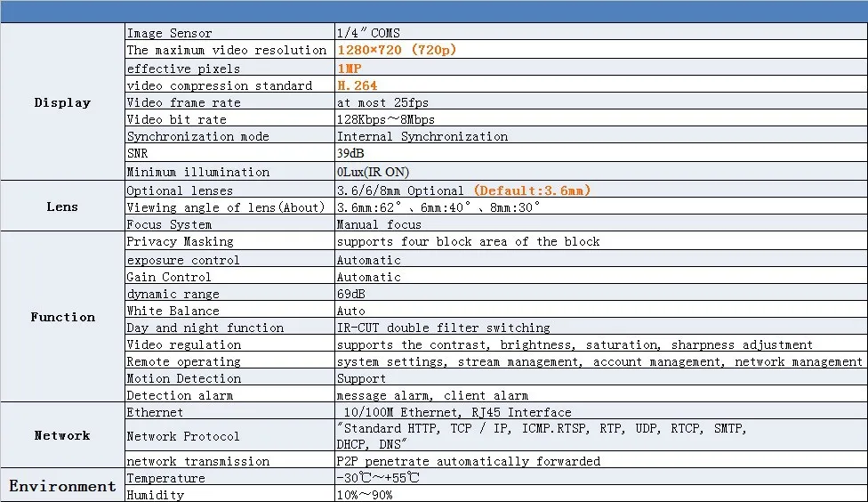Click the Manual focus value
This screenshot has width=868, height=502.
tap(379, 224)
